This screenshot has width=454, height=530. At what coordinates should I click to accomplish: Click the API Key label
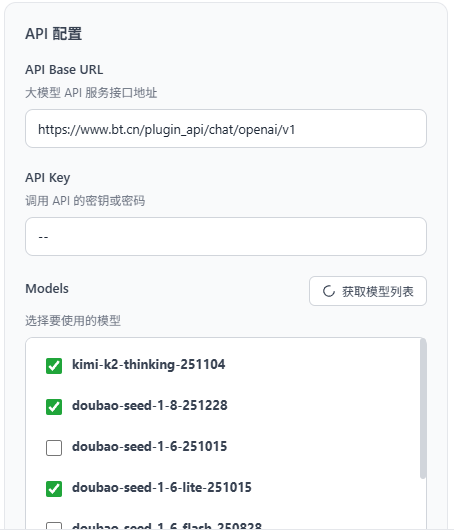(x=48, y=178)
